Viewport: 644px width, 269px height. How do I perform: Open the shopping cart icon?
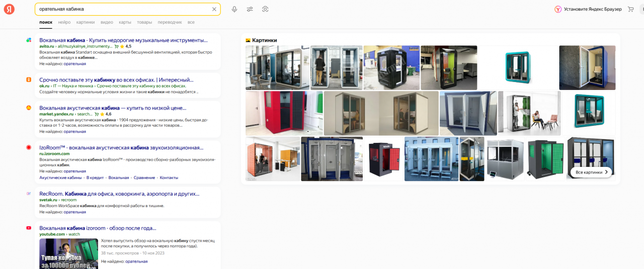point(630,9)
